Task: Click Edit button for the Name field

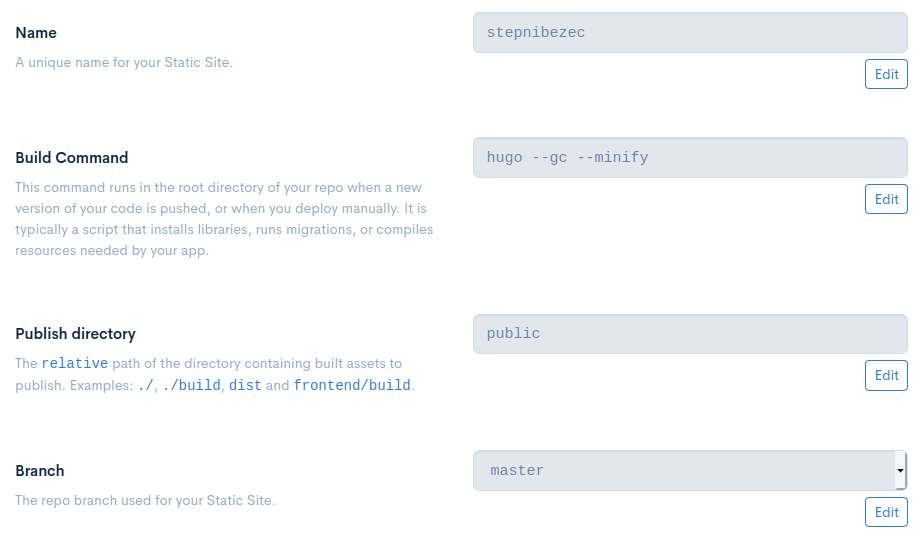Action: (x=886, y=75)
